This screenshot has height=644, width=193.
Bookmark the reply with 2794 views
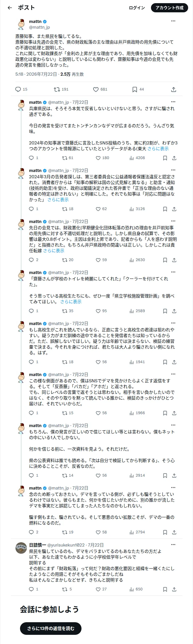165,532
